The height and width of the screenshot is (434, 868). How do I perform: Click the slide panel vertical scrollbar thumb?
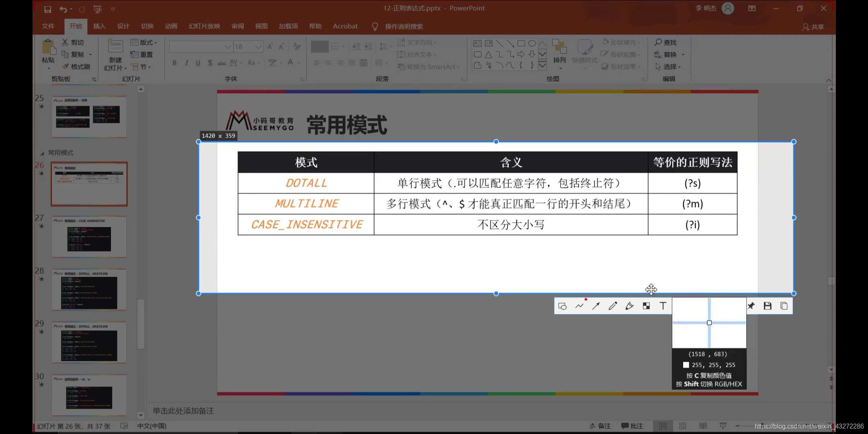(141, 323)
